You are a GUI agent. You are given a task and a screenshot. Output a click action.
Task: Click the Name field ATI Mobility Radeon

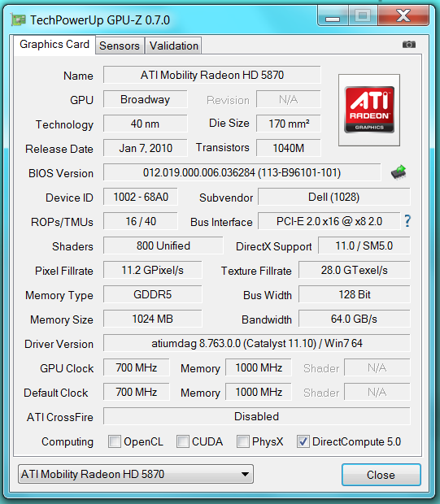pyautogui.click(x=212, y=75)
